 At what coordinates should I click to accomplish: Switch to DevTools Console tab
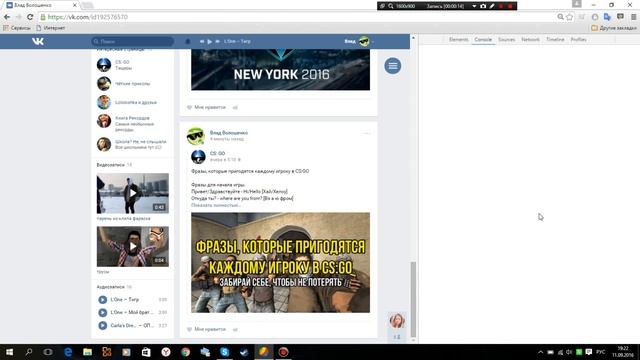click(483, 40)
